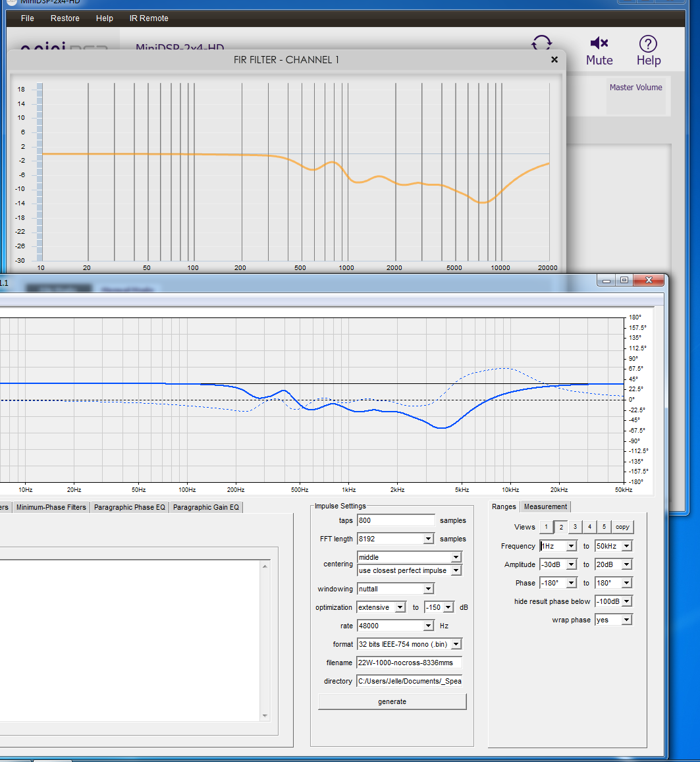700x762 pixels.
Task: Select view 5 button
Action: click(605, 527)
